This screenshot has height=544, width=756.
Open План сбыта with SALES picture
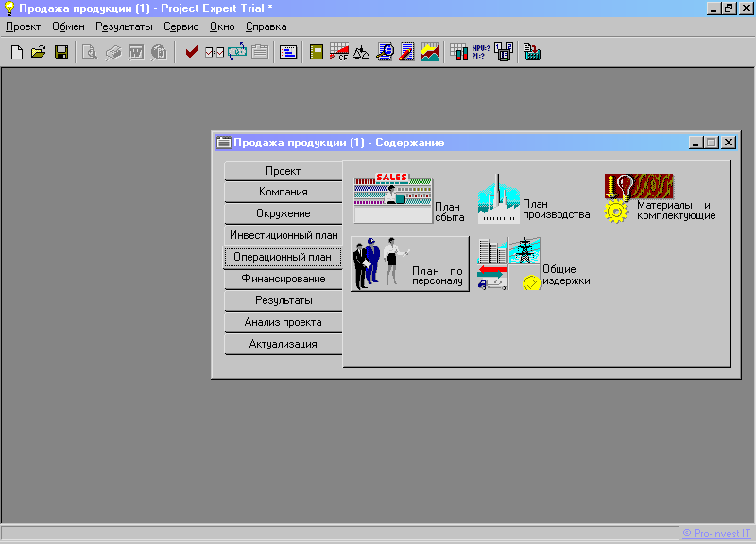pos(409,199)
